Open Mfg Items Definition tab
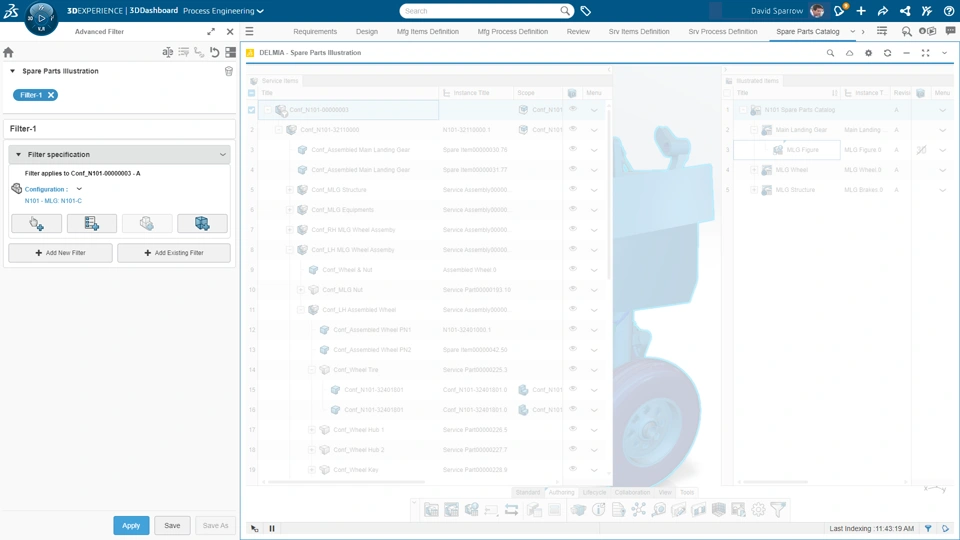This screenshot has height=540, width=960. [427, 31]
